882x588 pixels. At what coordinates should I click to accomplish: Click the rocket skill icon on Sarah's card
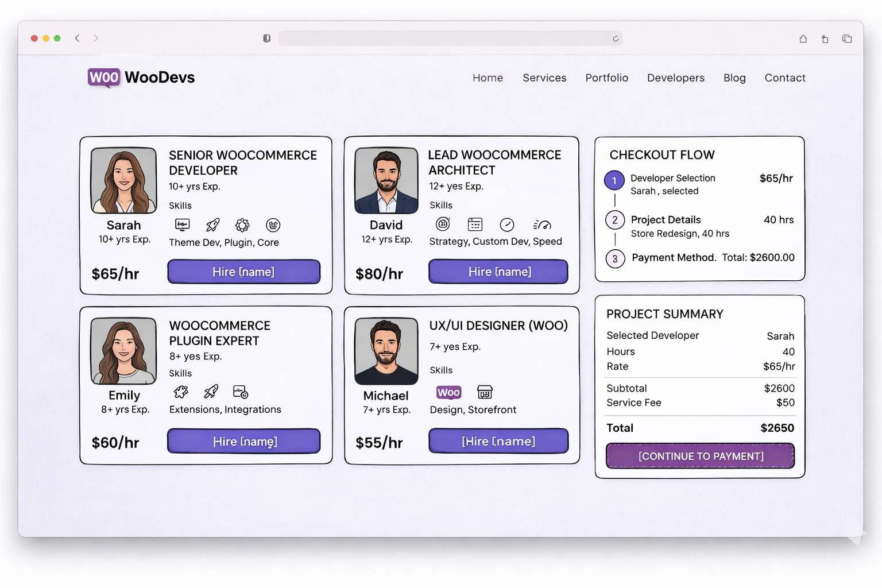[212, 225]
